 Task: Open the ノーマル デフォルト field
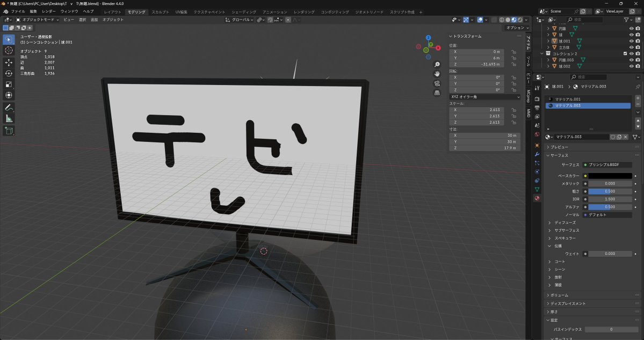(607, 215)
